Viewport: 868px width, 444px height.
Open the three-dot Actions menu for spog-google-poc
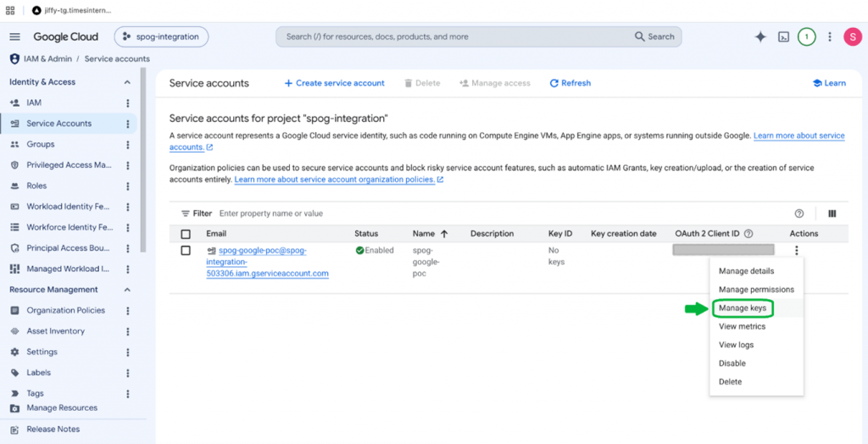point(797,251)
